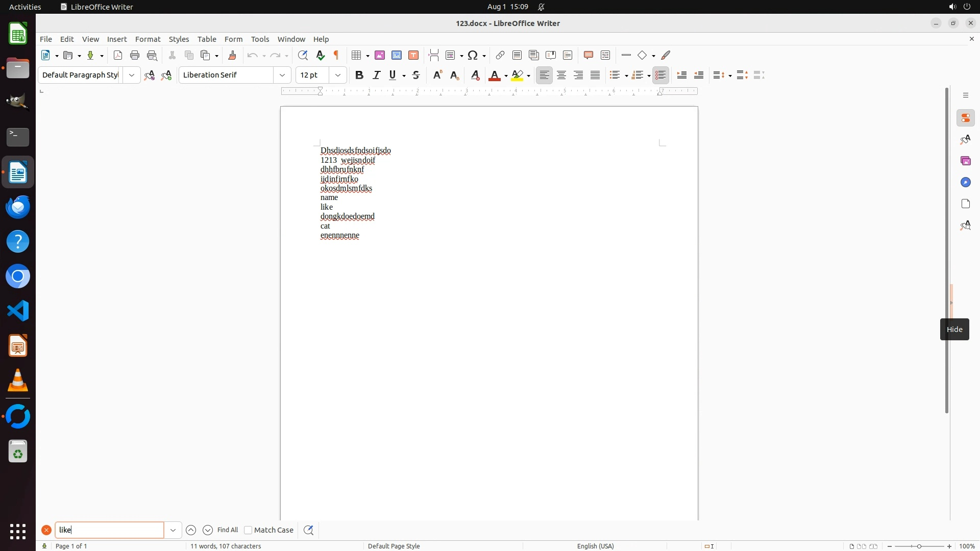Open the font size dropdown
The height and width of the screenshot is (551, 980).
[338, 75]
